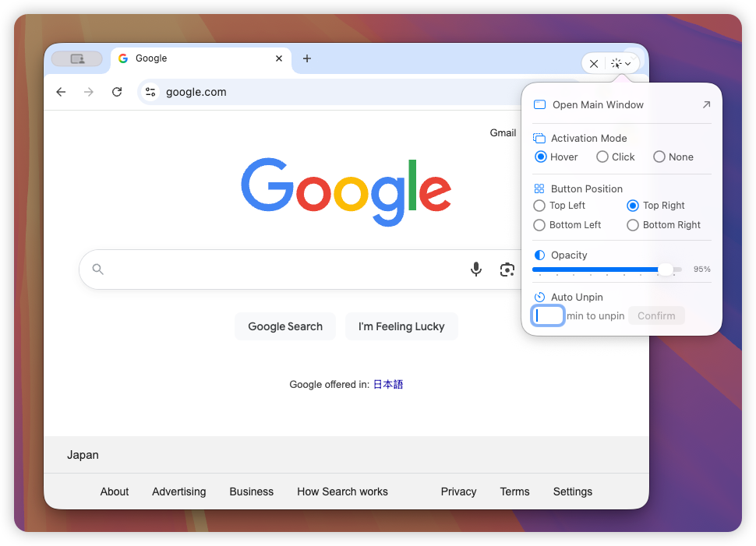Open the Advertising footer link

click(x=179, y=491)
